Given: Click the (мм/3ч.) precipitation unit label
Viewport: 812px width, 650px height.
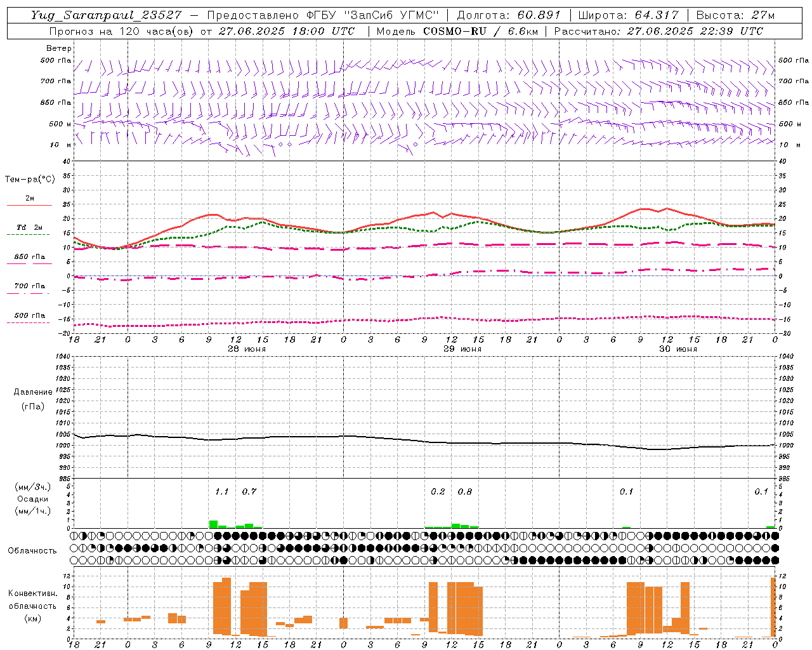Looking at the screenshot, I should pos(33,487).
